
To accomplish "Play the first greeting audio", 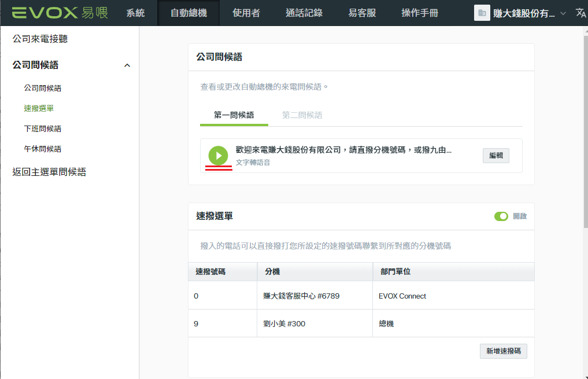I will point(218,155).
